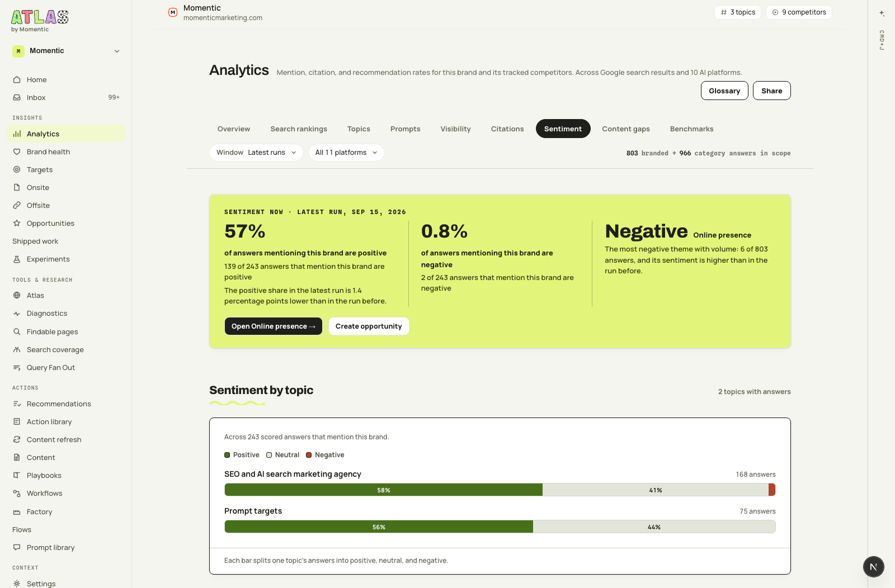Open Diagnostics via its pulse icon
Screen dimensions: 895x588
(17, 314)
